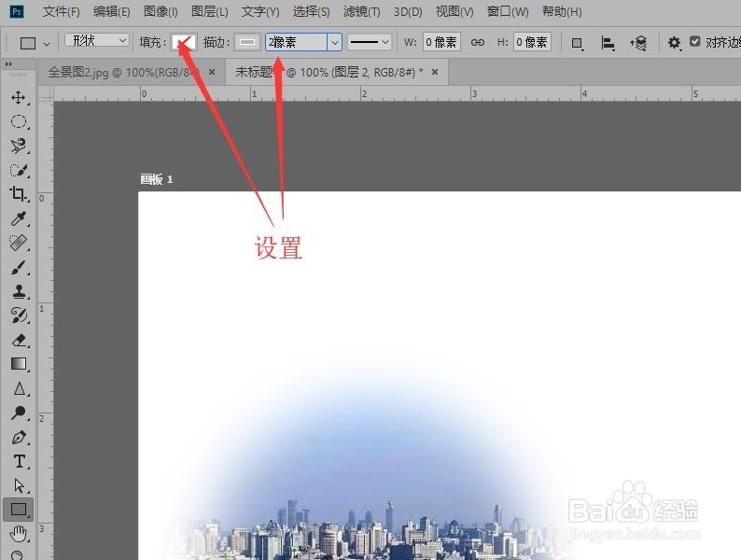Select the Rectangle shape tool
741x560 pixels.
click(x=19, y=510)
